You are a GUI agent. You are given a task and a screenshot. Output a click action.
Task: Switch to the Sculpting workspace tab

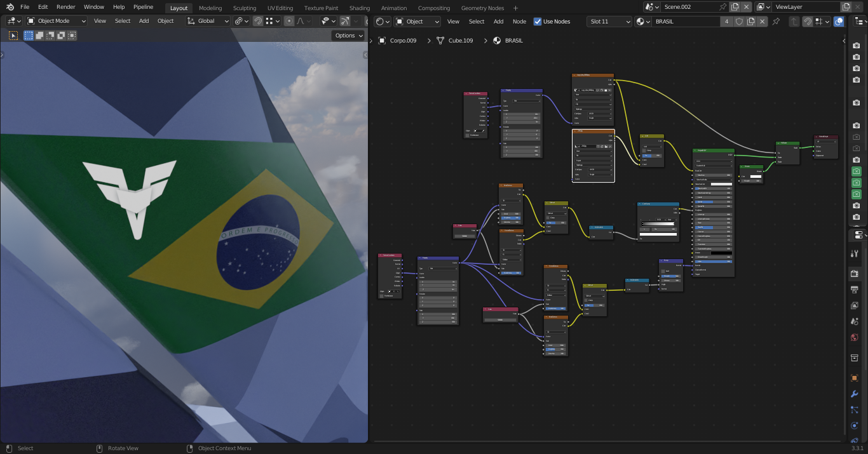245,8
